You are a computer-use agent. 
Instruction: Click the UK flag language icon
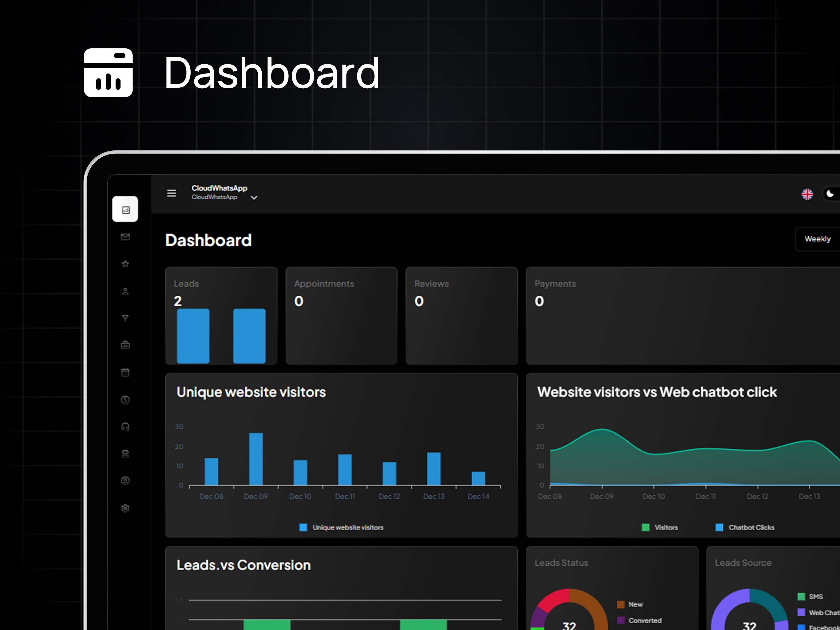(x=807, y=194)
